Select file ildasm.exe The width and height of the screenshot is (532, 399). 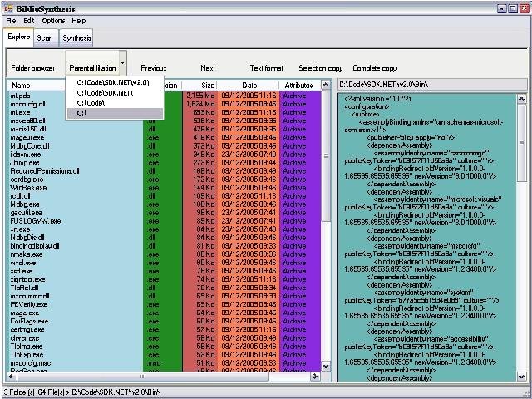[x=26, y=155]
